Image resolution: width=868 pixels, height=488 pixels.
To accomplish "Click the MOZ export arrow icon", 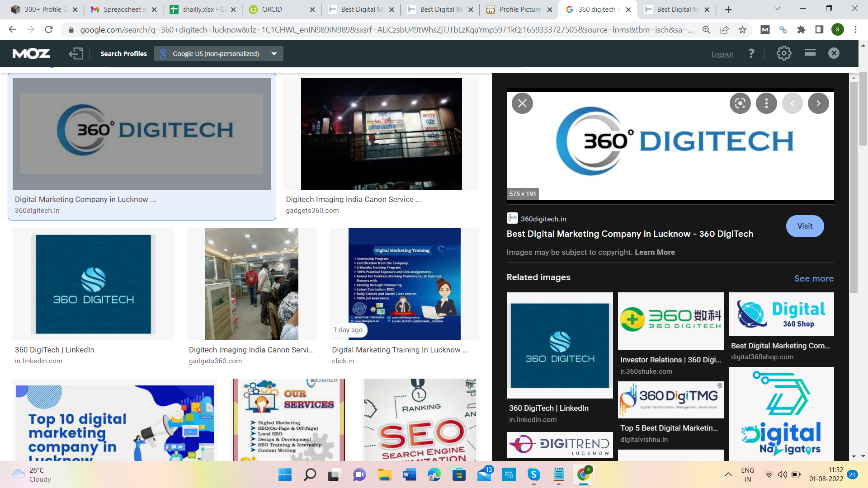I will 76,53.
